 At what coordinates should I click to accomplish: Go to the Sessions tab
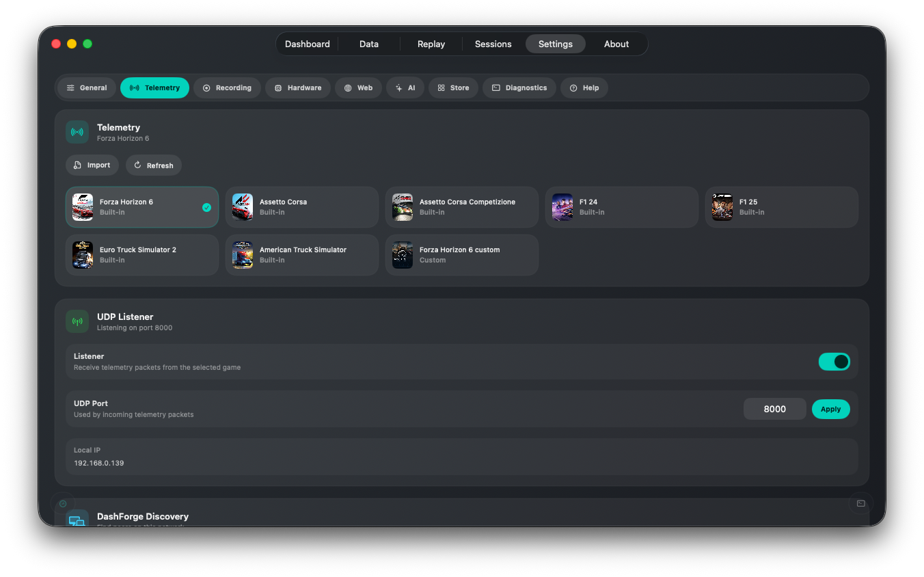(493, 44)
